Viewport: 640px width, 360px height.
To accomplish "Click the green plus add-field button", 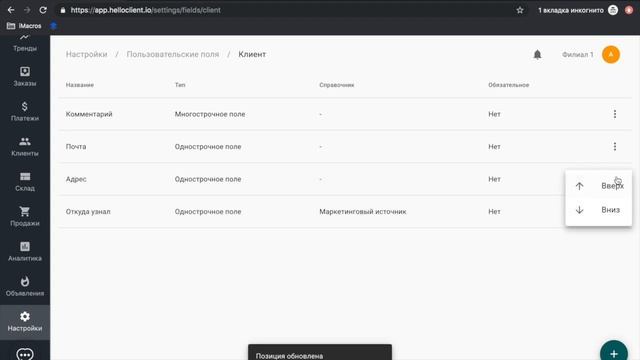I will 614,352.
